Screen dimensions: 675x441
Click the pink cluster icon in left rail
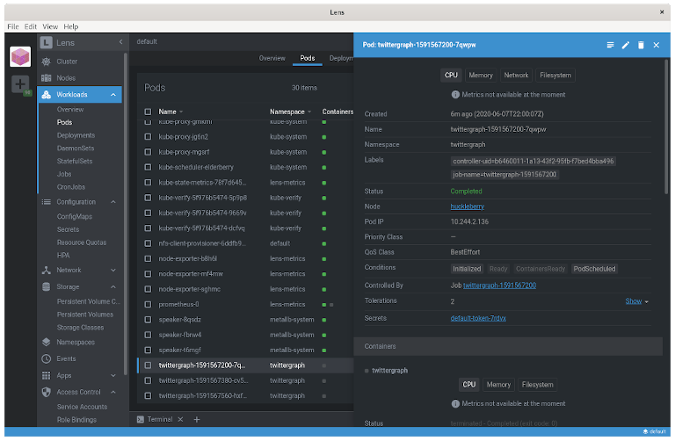[21, 56]
